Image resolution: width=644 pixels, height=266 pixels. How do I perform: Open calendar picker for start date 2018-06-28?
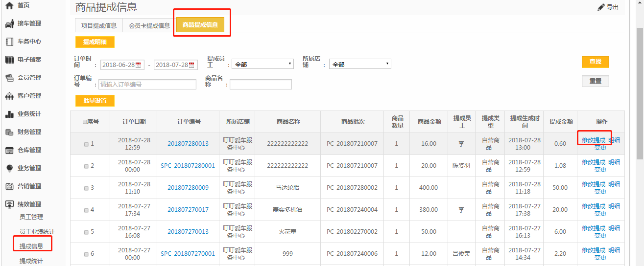click(138, 65)
